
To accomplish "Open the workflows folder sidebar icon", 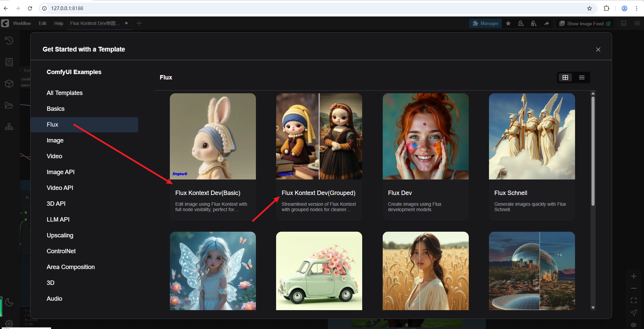I will pos(9,105).
